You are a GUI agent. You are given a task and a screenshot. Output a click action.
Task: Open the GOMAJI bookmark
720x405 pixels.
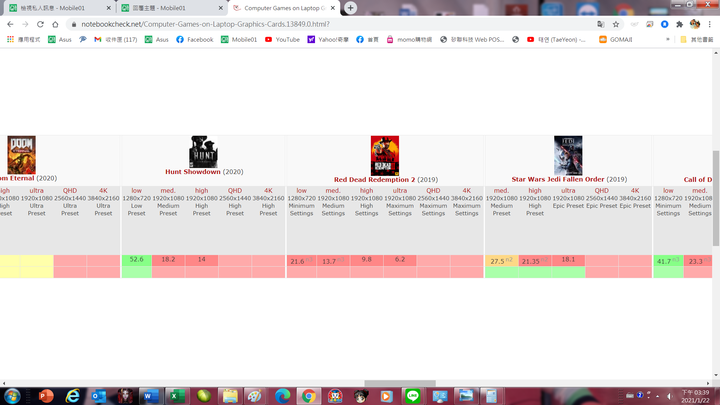pyautogui.click(x=616, y=39)
